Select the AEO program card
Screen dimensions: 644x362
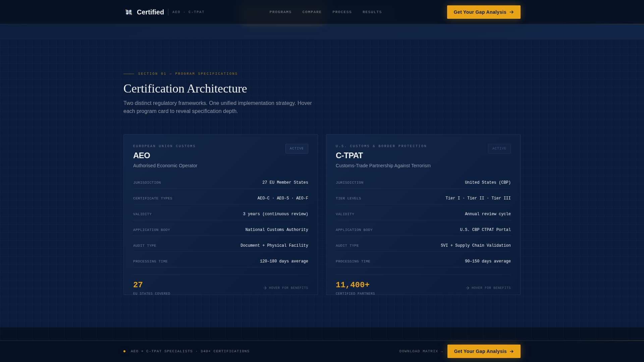(x=220, y=215)
